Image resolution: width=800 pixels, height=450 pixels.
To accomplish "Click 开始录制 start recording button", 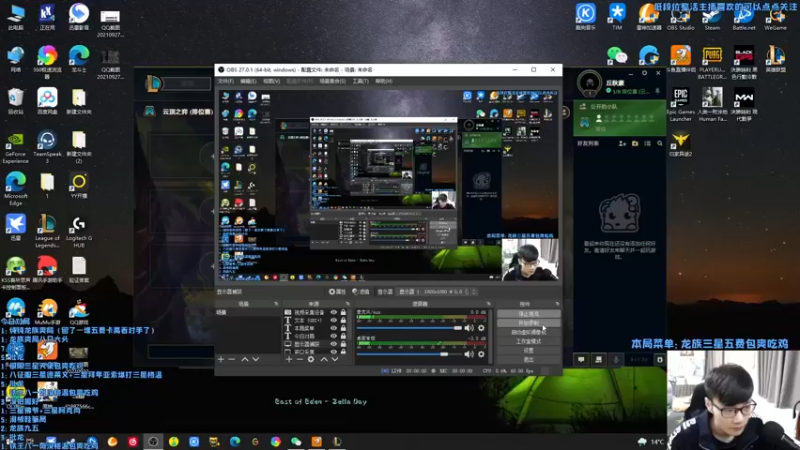I will 528,323.
